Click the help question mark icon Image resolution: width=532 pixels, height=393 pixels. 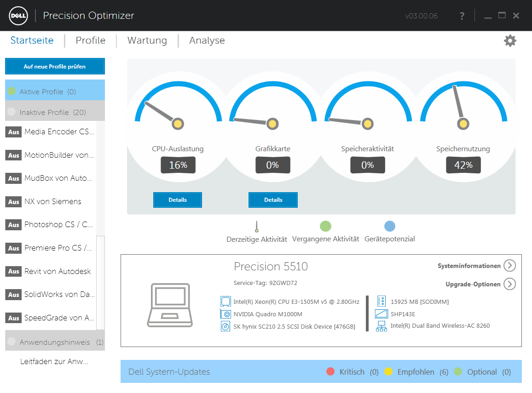tap(462, 16)
